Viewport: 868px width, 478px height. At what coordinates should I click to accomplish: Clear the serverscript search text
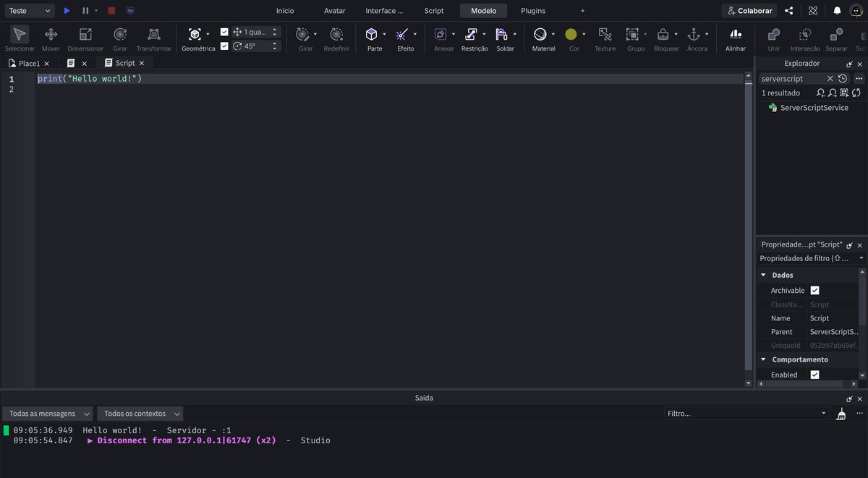(x=830, y=78)
